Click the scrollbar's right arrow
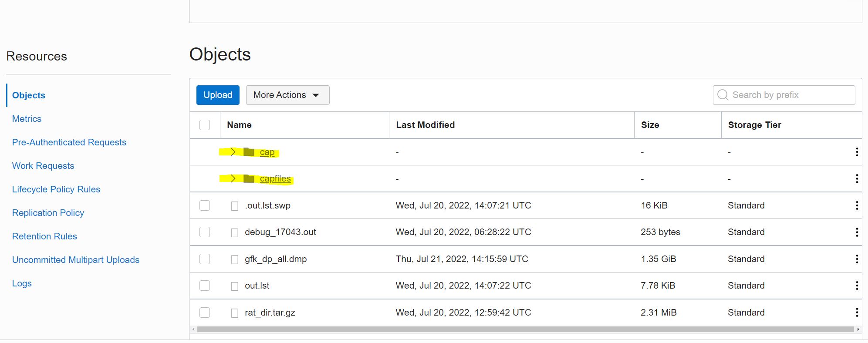Screen dimensions: 868x343 click(x=858, y=330)
